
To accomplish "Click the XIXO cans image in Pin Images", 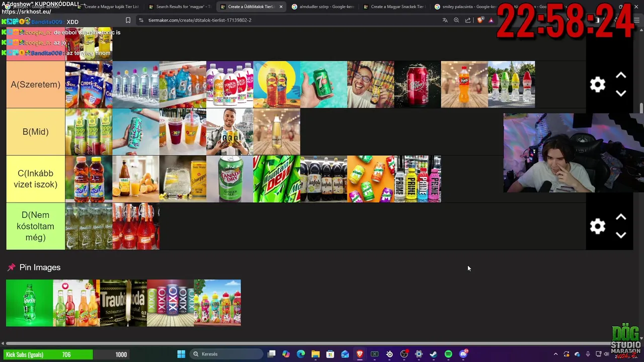I will tap(171, 303).
